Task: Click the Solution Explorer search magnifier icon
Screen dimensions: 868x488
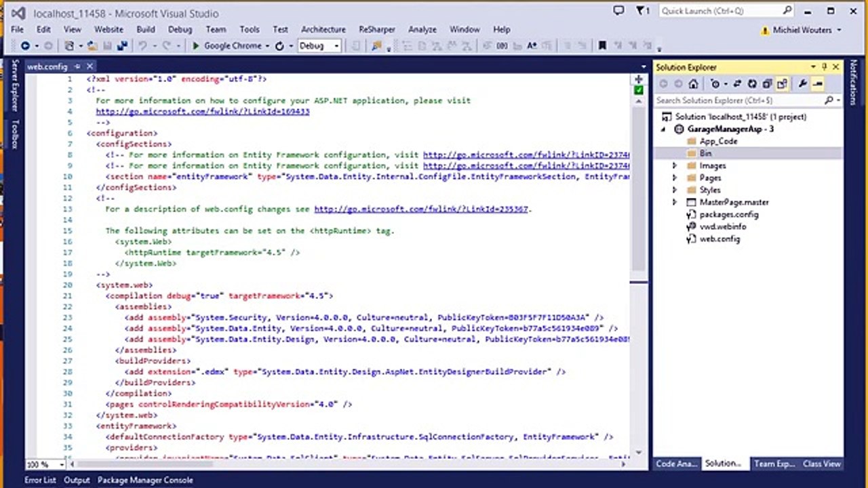Action: tap(829, 100)
